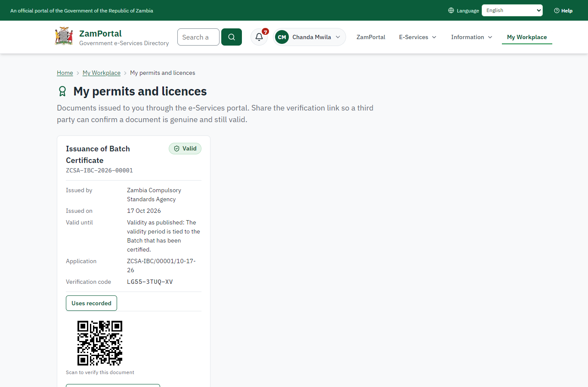The width and height of the screenshot is (588, 387).
Task: Expand the Chanda Mwila account menu
Action: tap(309, 37)
